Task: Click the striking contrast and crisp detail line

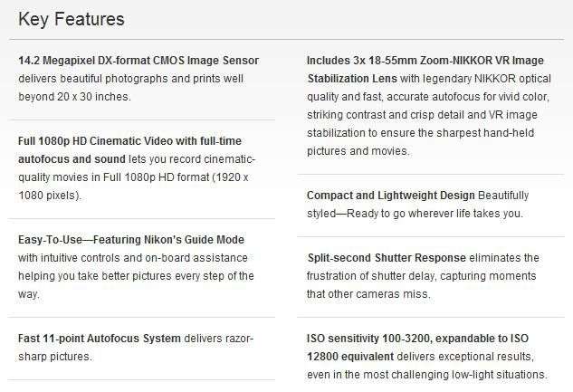Action: point(422,115)
